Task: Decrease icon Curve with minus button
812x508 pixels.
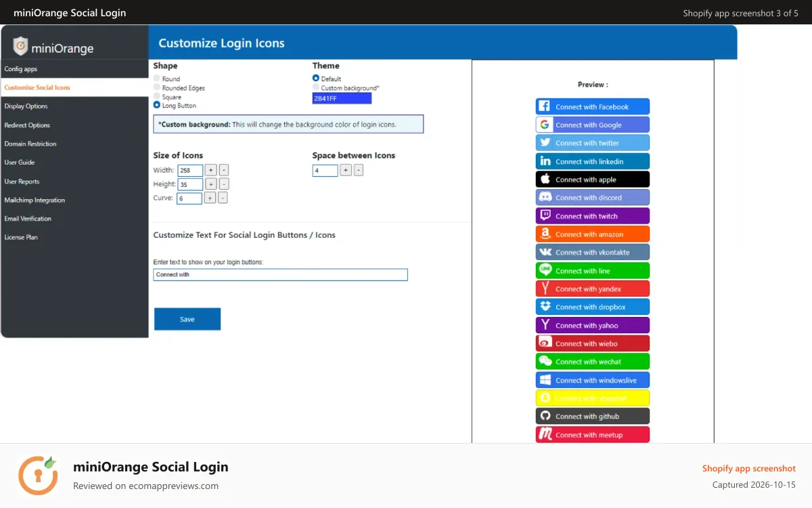Action: 223,198
